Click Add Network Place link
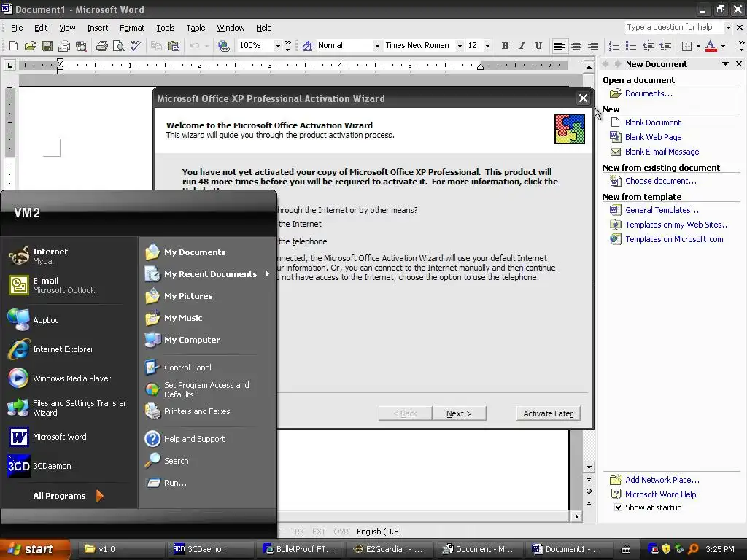The image size is (747, 560). click(662, 480)
